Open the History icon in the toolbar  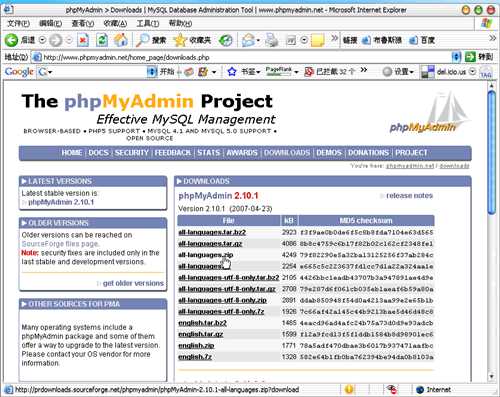coord(226,40)
